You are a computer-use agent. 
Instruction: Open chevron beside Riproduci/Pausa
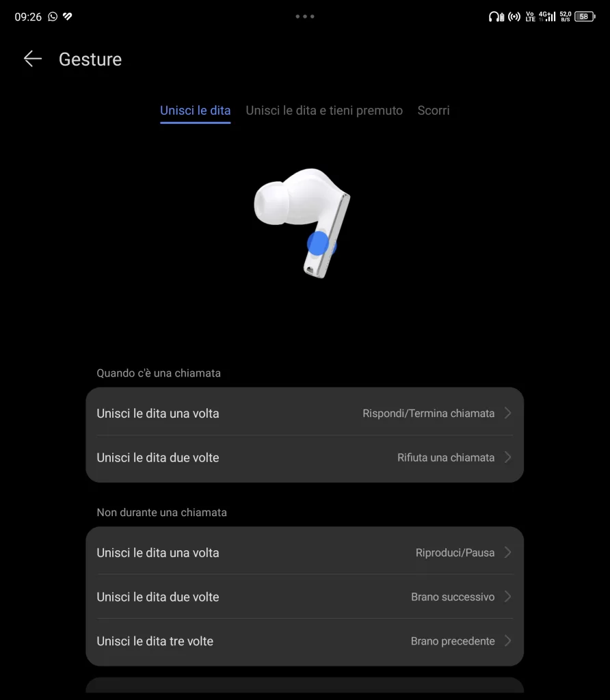[x=507, y=552]
